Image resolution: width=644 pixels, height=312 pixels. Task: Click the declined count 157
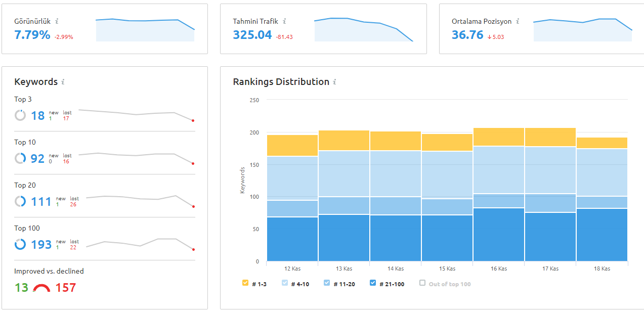tap(65, 288)
